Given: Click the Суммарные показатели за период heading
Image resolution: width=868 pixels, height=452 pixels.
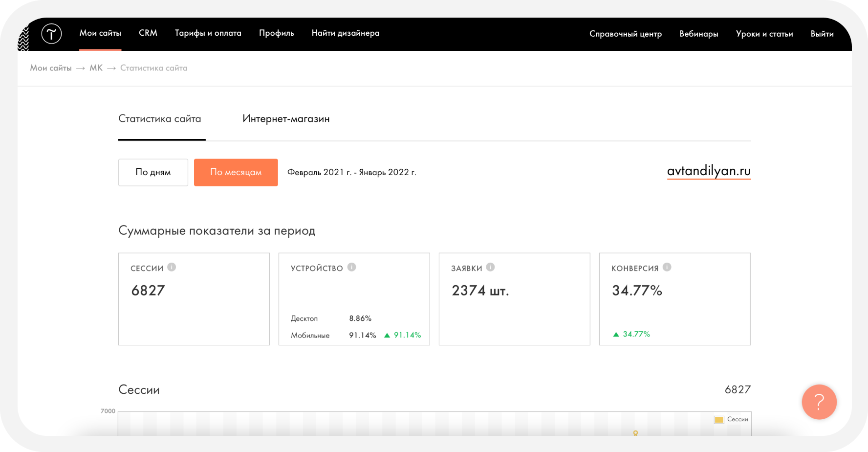Looking at the screenshot, I should tap(217, 231).
